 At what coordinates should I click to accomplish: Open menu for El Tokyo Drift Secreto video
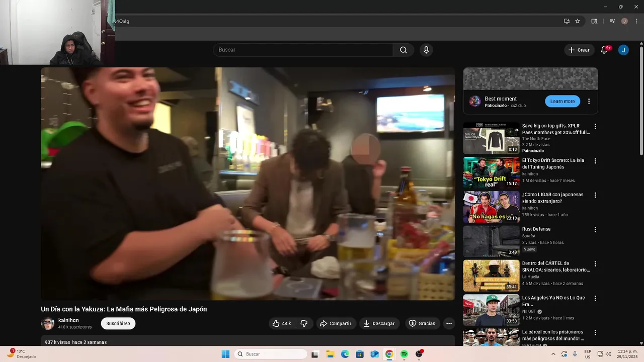(595, 161)
